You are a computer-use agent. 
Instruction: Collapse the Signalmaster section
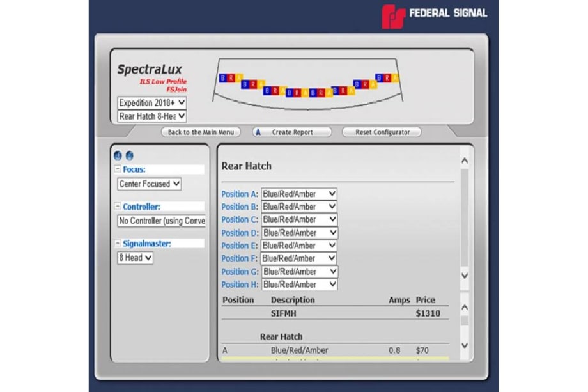click(118, 242)
